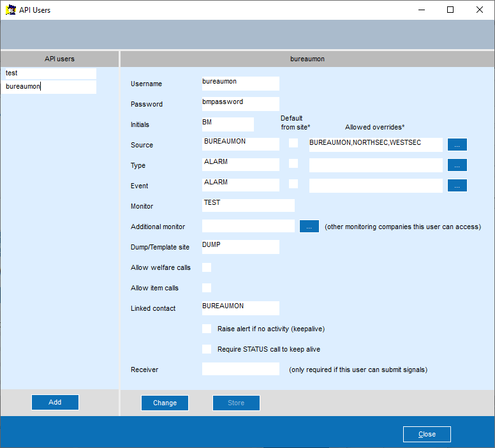495x448 pixels.
Task: Click the API Users app icon in title bar
Action: click(x=11, y=10)
